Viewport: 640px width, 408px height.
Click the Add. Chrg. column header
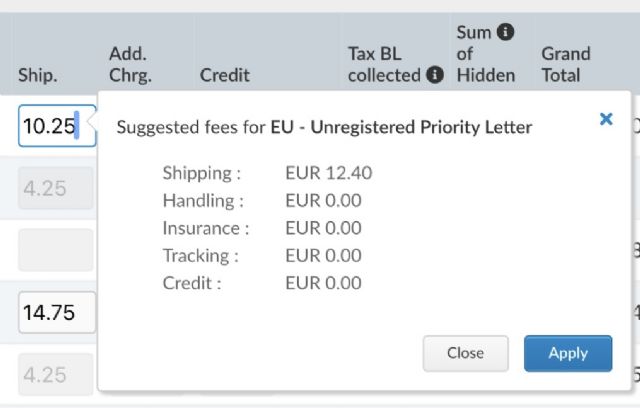click(130, 64)
